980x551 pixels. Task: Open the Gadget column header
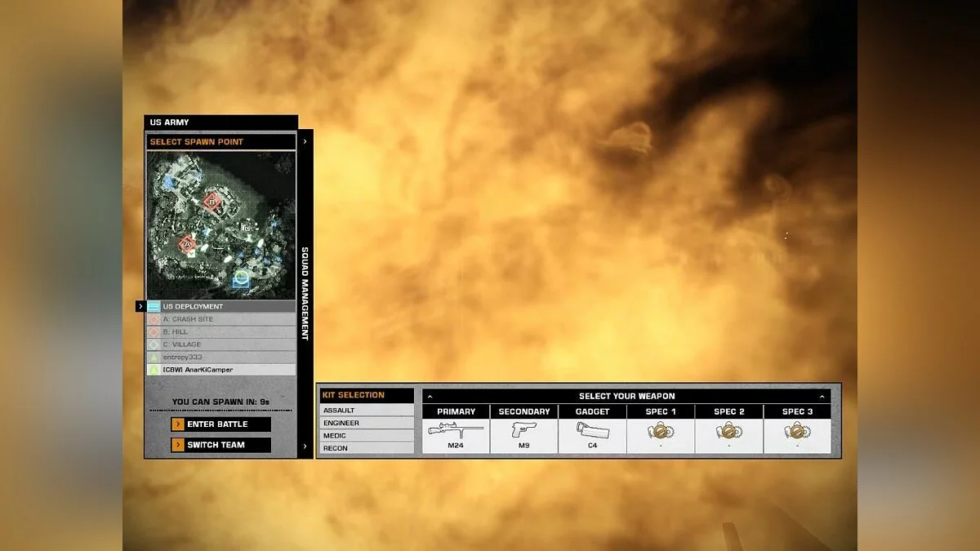click(x=592, y=412)
